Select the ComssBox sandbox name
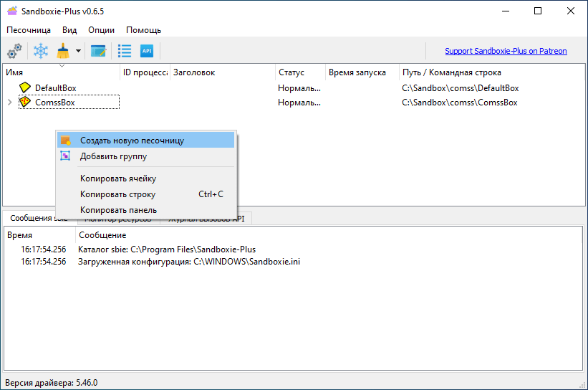This screenshot has height=390, width=588. click(x=54, y=102)
